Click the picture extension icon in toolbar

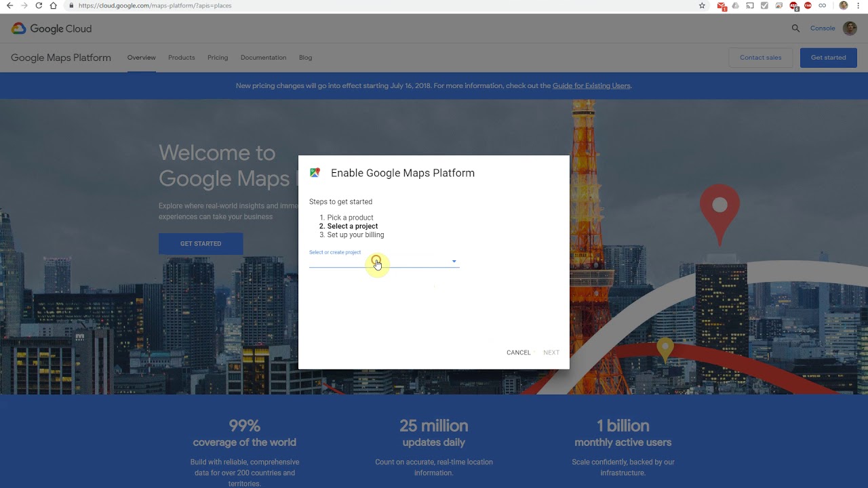(779, 5)
